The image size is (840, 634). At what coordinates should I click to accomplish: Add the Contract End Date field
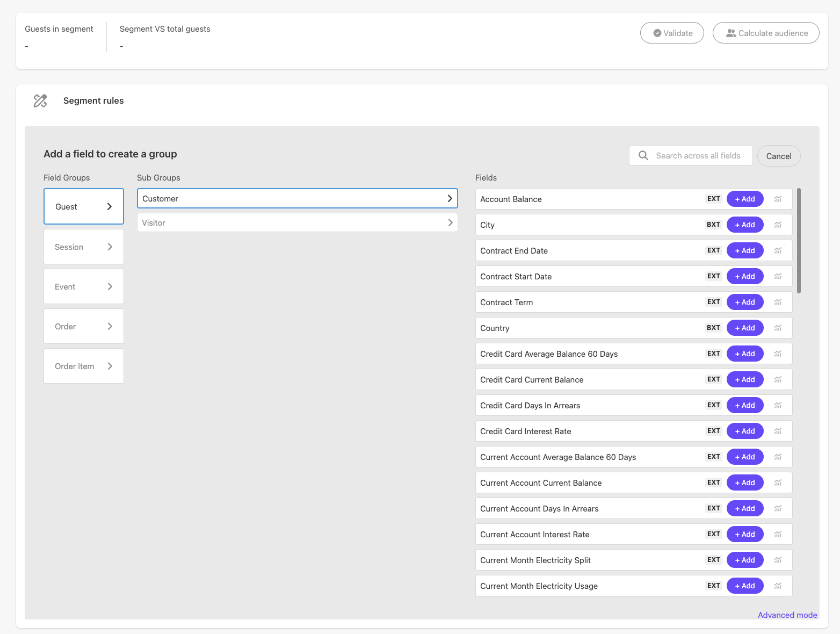click(744, 250)
